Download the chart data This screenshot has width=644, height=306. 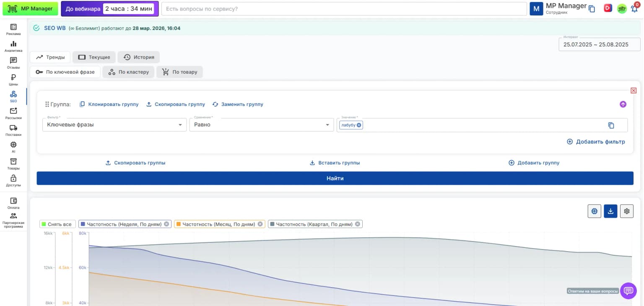(x=610, y=211)
